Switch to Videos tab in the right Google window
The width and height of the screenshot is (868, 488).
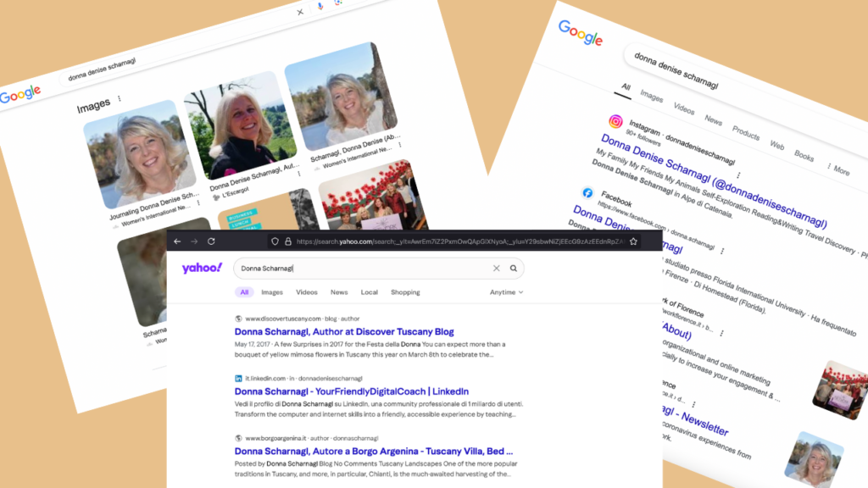pos(684,108)
